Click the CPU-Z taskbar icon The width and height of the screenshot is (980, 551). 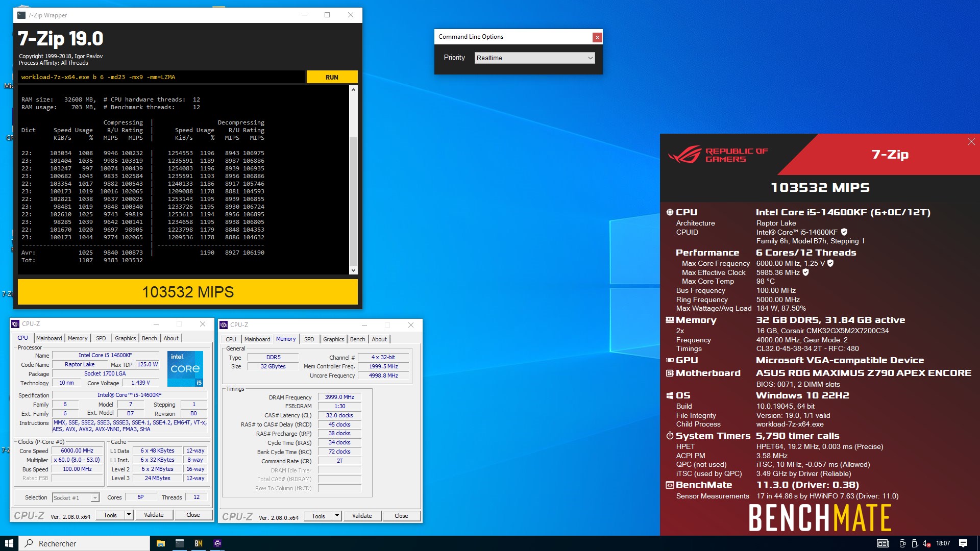pyautogui.click(x=217, y=543)
